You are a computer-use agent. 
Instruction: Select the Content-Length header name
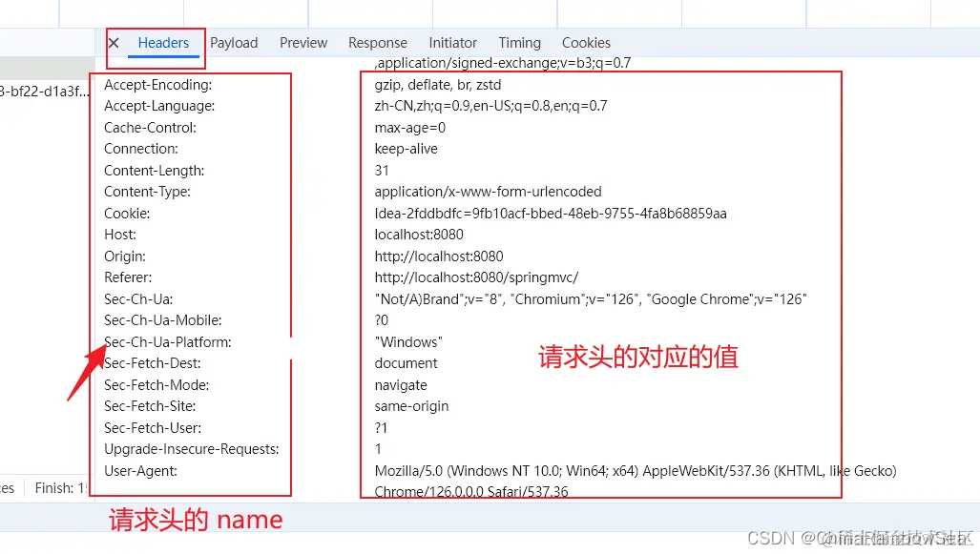click(155, 171)
